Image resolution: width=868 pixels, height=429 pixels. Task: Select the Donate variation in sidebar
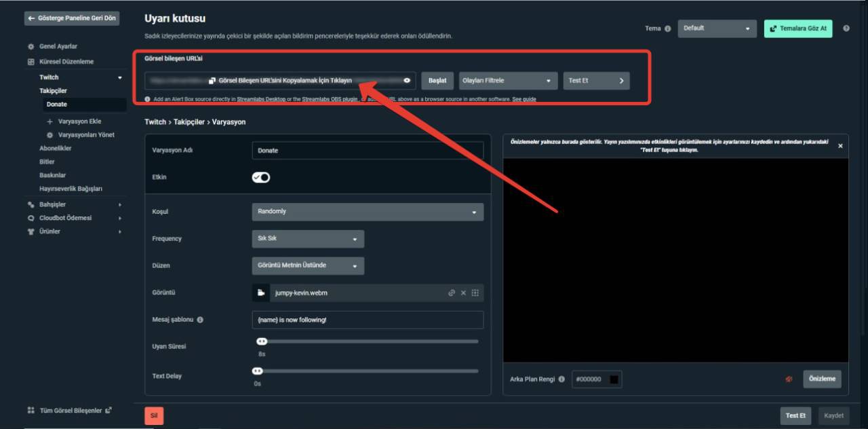coord(85,105)
